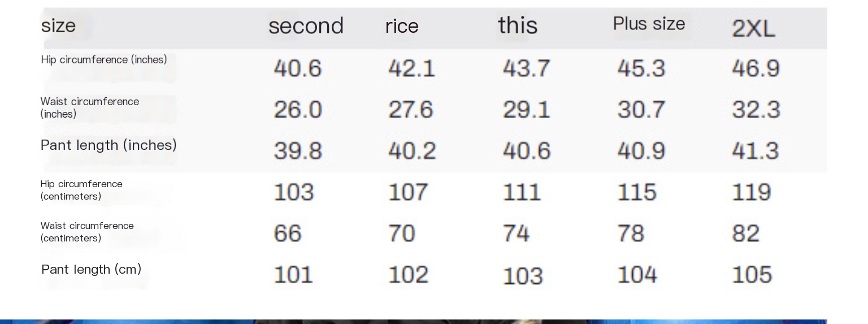Click the 'size' header cell

pyautogui.click(x=58, y=25)
